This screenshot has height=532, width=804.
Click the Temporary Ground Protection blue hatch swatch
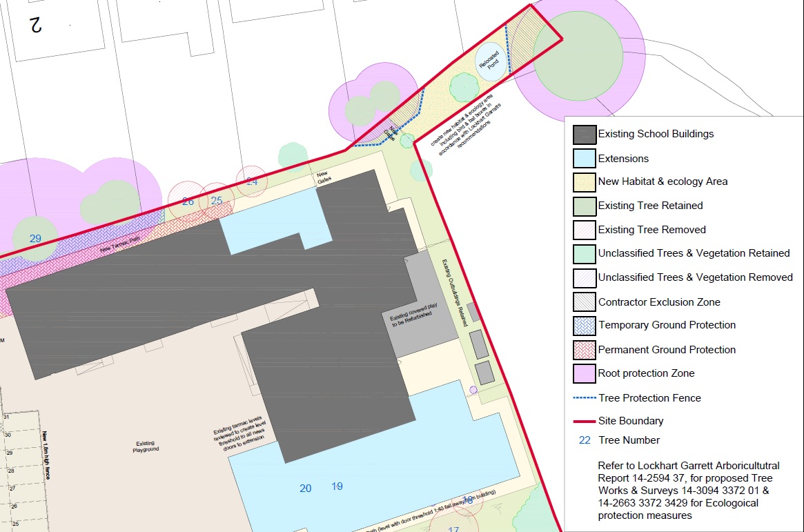pyautogui.click(x=585, y=326)
